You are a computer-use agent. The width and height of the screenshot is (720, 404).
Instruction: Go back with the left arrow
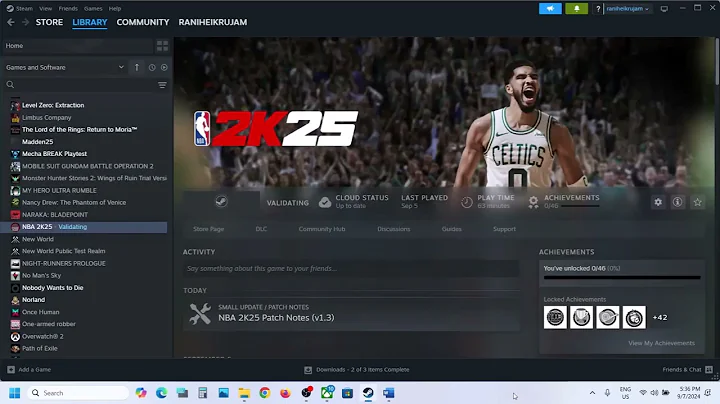pyautogui.click(x=11, y=22)
